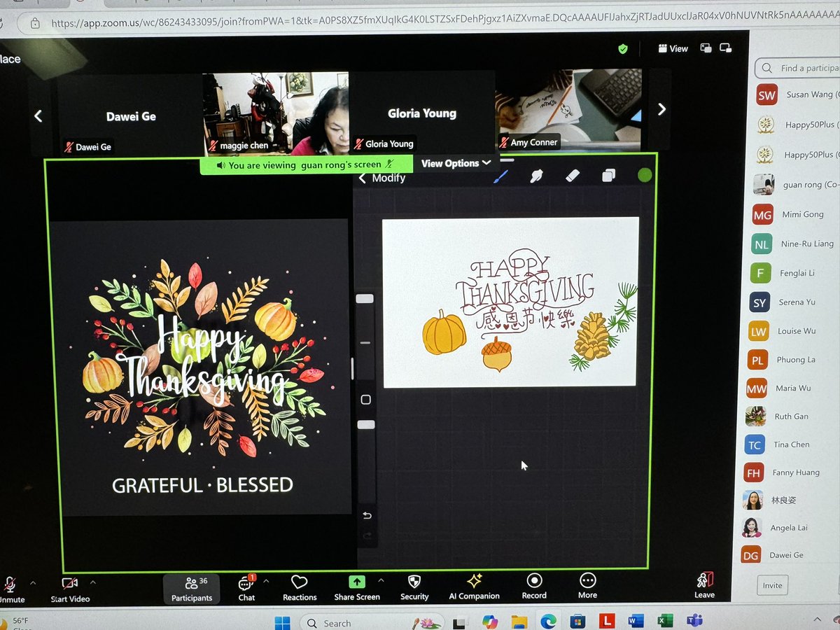
Task: Toggle meeting recording with Record
Action: (x=534, y=587)
